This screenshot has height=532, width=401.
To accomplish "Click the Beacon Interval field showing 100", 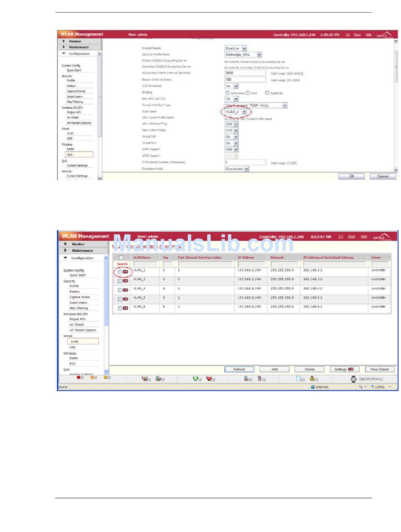I will click(x=245, y=79).
